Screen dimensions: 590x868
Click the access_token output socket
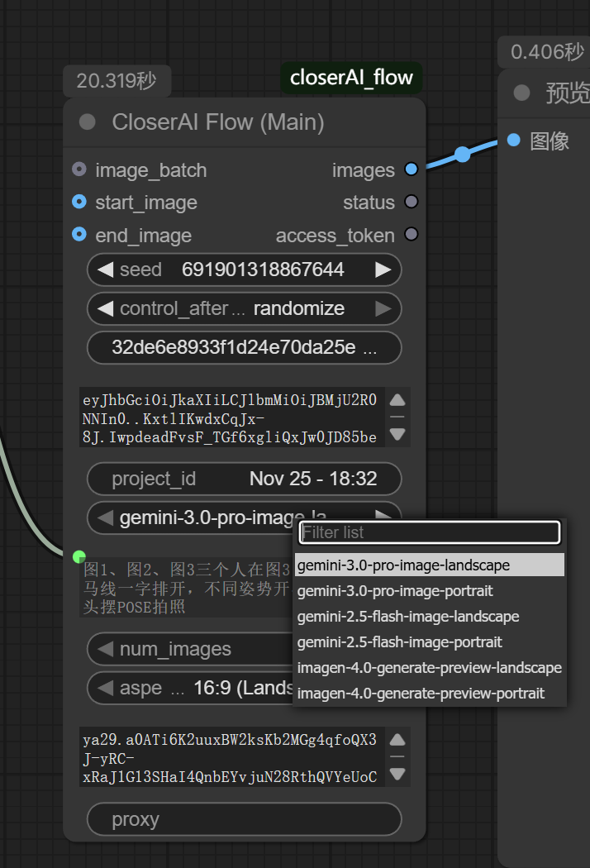(x=411, y=235)
